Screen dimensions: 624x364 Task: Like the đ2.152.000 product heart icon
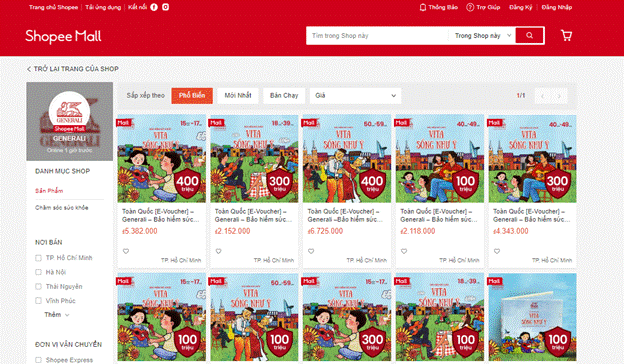click(218, 251)
